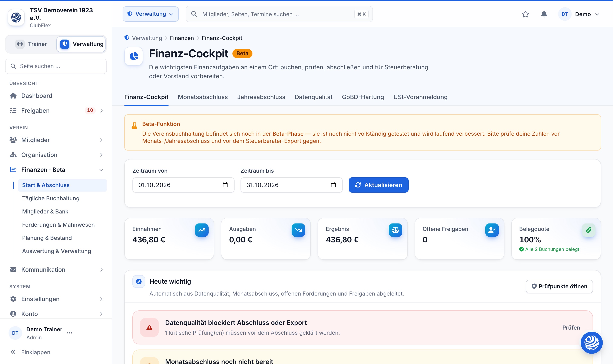This screenshot has height=364, width=613.
Task: Open Demo Trainer three-dot menu
Action: pyautogui.click(x=70, y=333)
